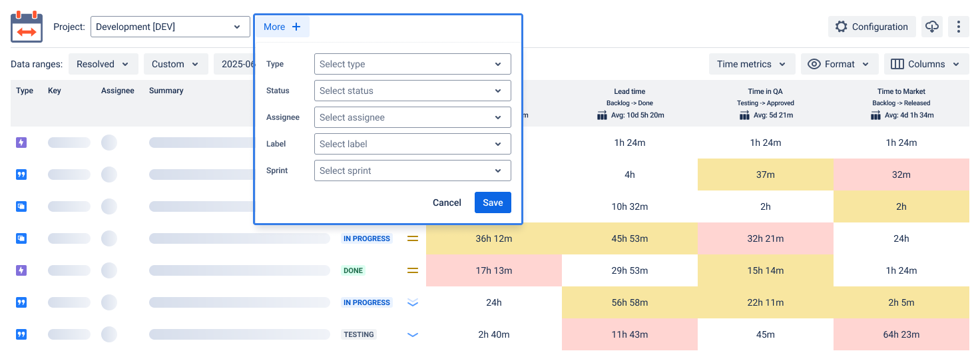Click the DONE status badge
This screenshot has width=980, height=361.
click(x=354, y=270)
